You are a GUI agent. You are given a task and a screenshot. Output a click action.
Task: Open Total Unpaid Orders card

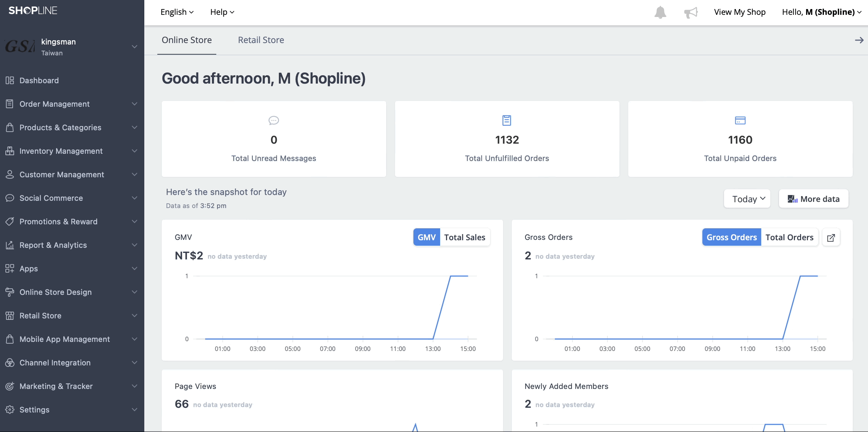pos(740,139)
